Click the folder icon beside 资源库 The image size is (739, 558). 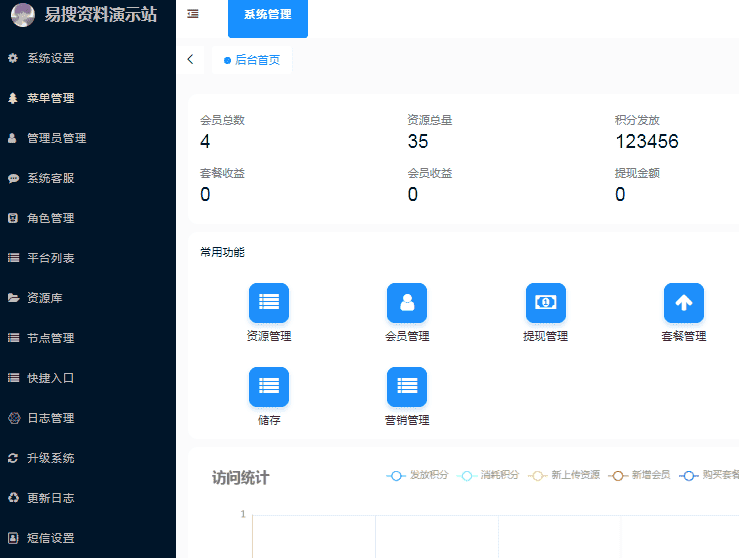pos(14,298)
